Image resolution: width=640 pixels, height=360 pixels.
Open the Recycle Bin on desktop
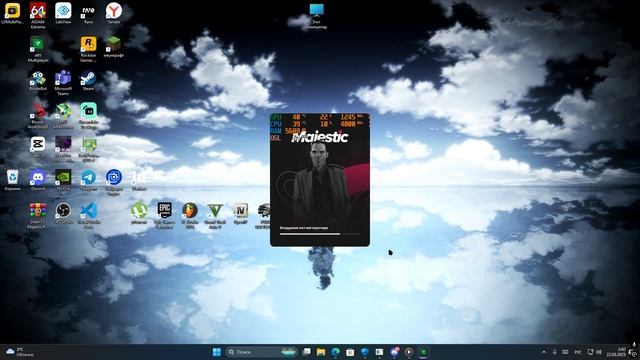coord(12,180)
